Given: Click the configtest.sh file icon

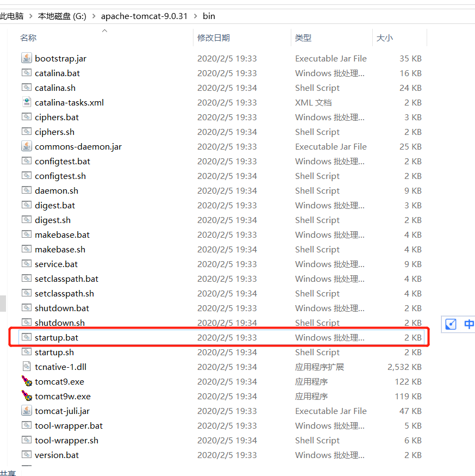Looking at the screenshot, I should (x=27, y=176).
